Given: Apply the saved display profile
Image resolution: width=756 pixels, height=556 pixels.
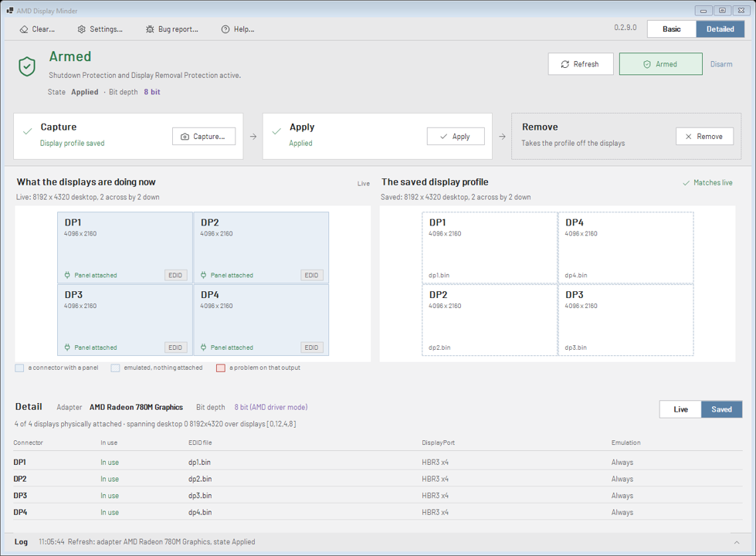Looking at the screenshot, I should point(456,137).
